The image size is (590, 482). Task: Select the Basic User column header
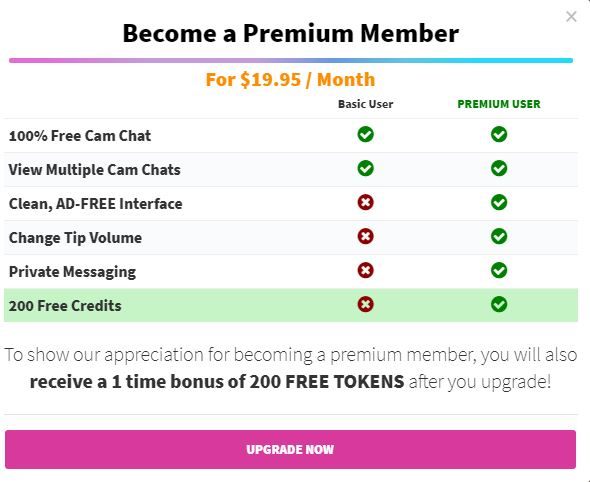pyautogui.click(x=365, y=104)
